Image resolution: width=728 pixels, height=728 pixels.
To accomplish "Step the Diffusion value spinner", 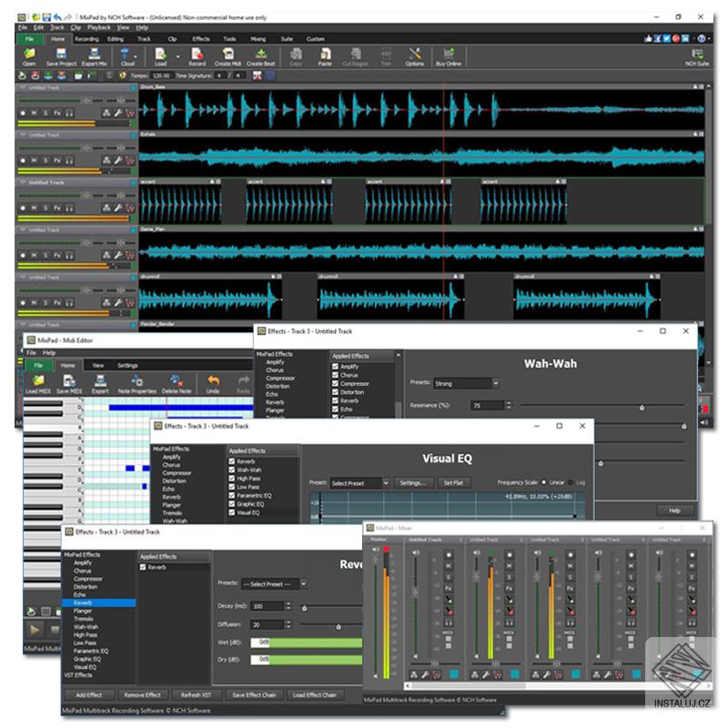I will tap(288, 624).
